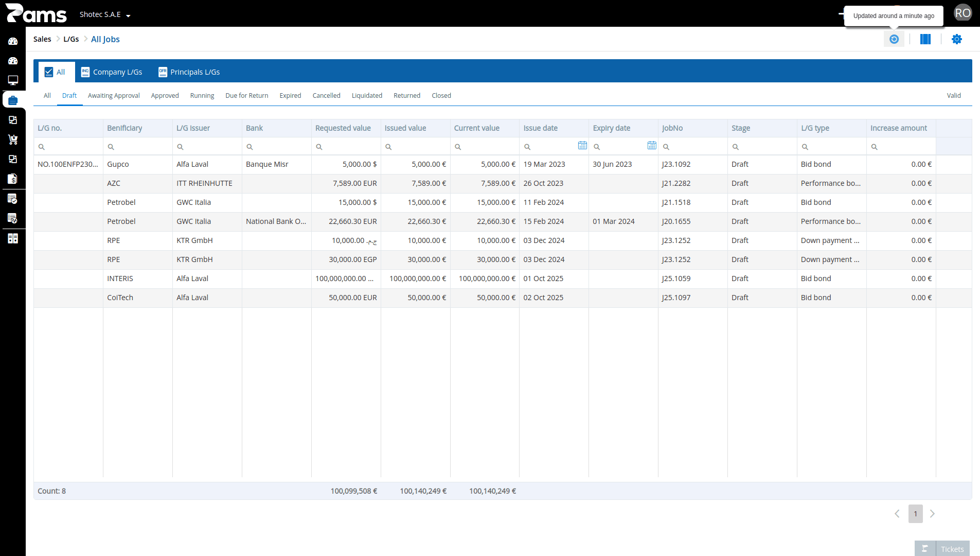Image resolution: width=980 pixels, height=556 pixels.
Task: Open the list with activity pulse icon
Action: pyautogui.click(x=13, y=218)
